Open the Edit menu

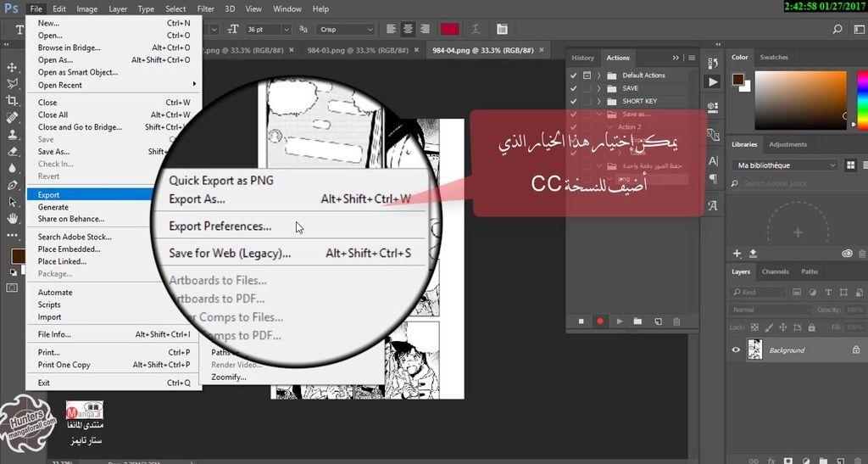point(59,8)
